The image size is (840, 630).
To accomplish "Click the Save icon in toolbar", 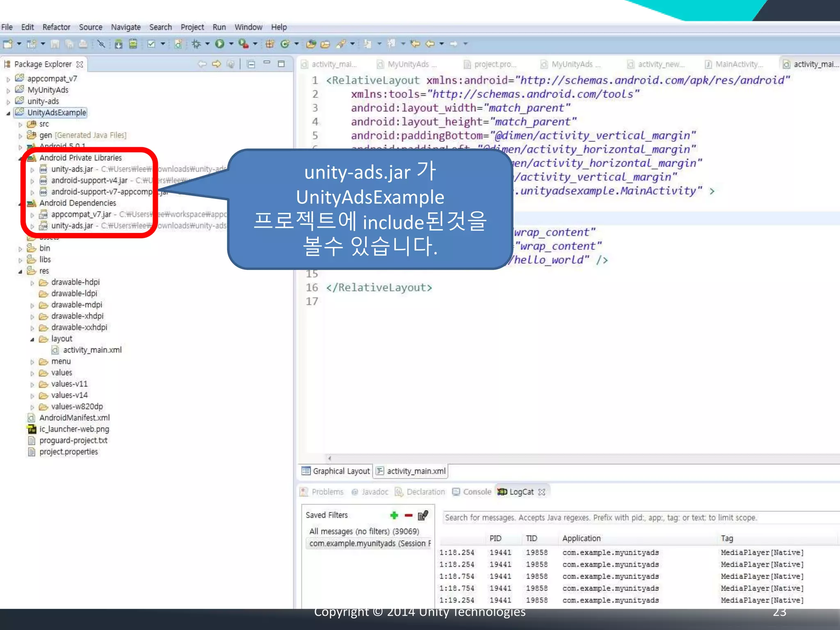I will (55, 43).
